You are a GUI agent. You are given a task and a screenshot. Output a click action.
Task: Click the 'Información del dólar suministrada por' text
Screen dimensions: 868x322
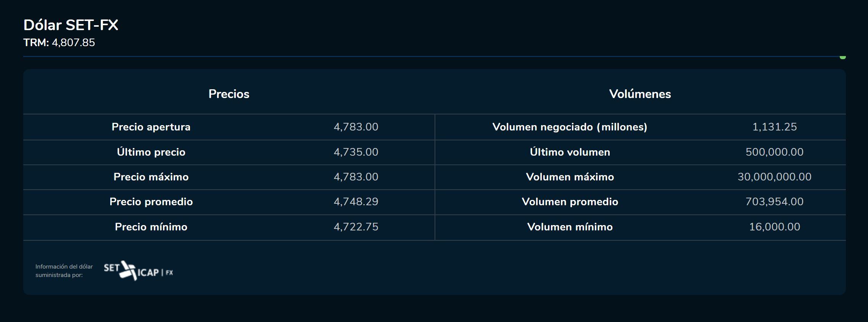click(x=64, y=271)
